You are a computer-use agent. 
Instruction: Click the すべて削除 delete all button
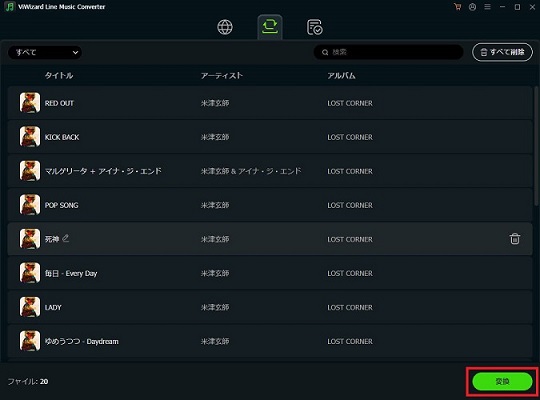(x=502, y=52)
